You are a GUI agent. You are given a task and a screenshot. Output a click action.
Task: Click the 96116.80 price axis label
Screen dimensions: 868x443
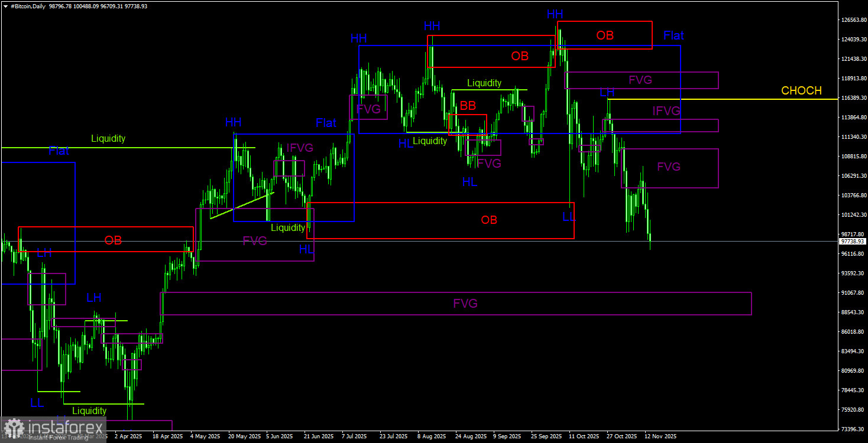851,254
